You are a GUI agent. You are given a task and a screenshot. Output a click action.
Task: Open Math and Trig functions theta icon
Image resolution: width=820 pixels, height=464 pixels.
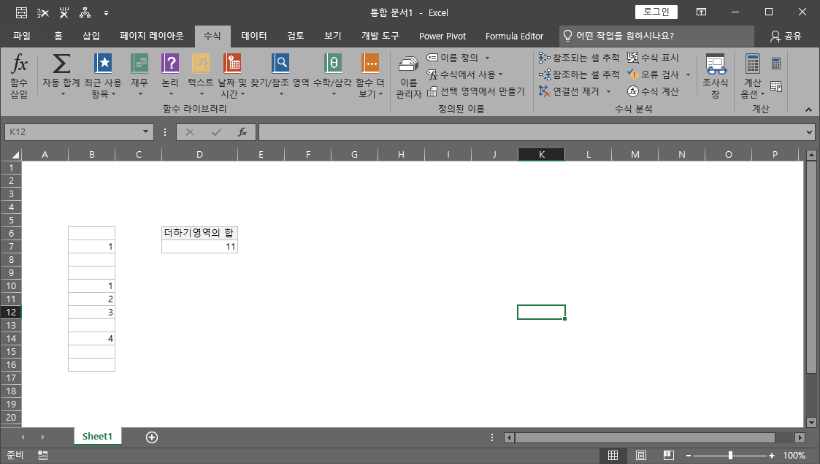coord(333,64)
